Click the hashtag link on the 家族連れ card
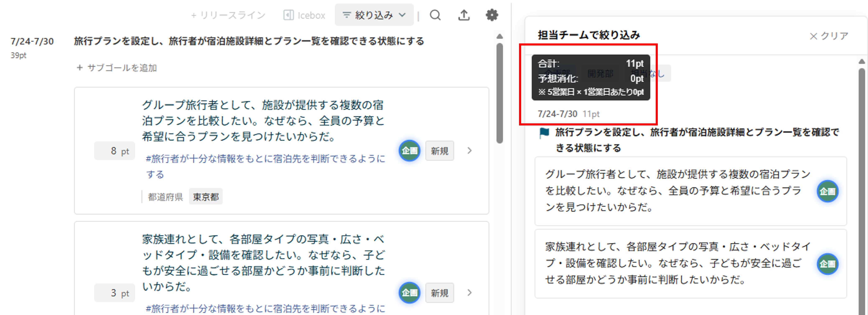 click(x=265, y=309)
